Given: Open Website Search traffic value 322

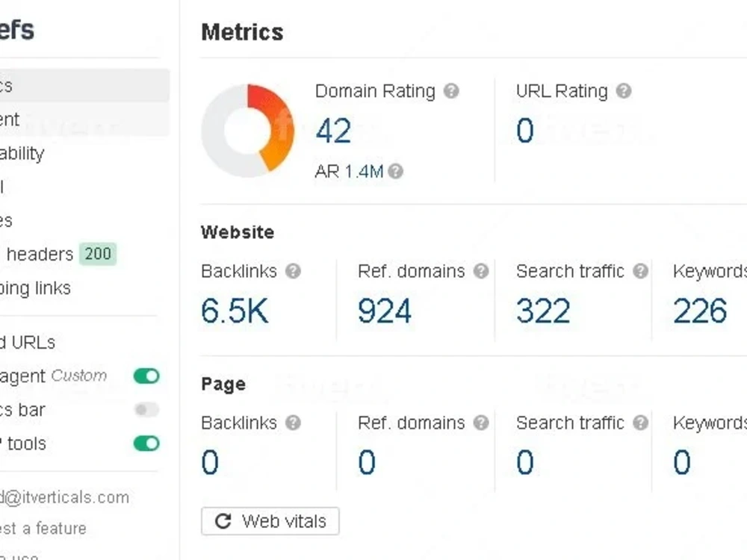Looking at the screenshot, I should pos(543,311).
